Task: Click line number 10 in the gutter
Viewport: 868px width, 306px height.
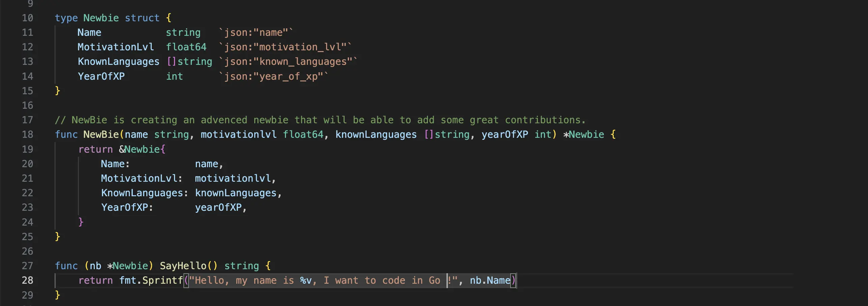Action: click(x=27, y=18)
